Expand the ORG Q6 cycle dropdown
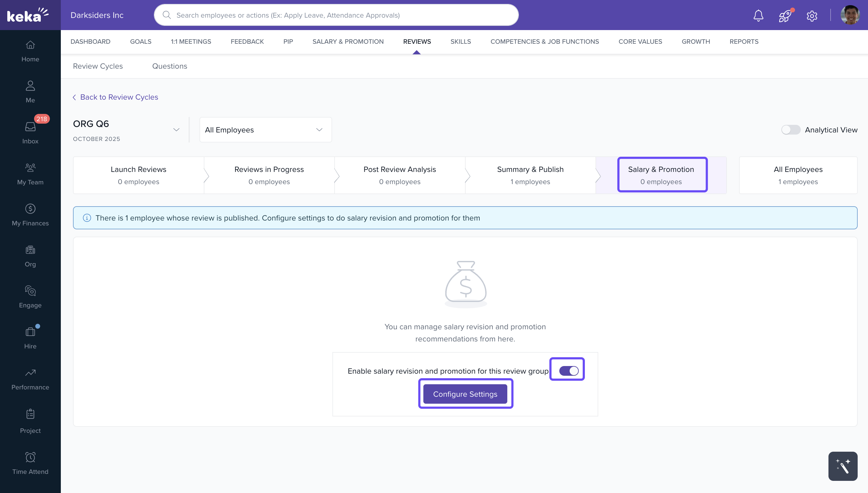Viewport: 868px width, 493px height. tap(176, 130)
